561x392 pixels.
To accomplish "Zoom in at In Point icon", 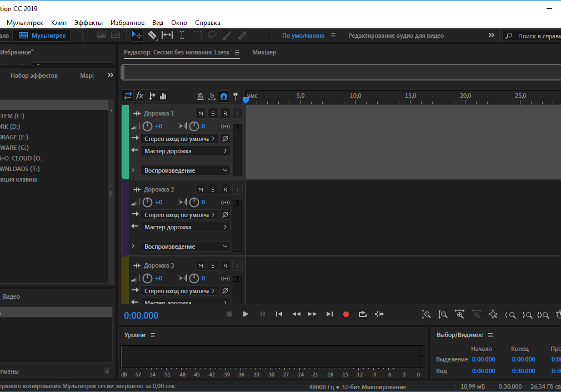I will [x=510, y=315].
